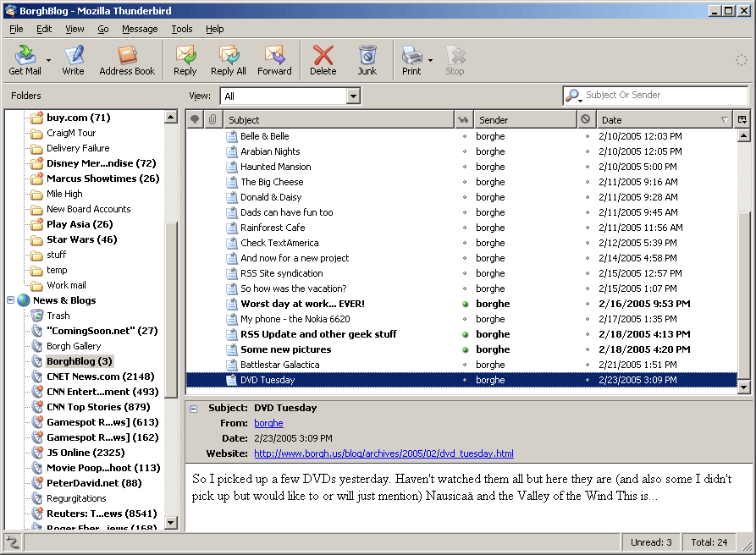Sort messages by Sender column
Image resolution: width=756 pixels, height=555 pixels.
(x=525, y=119)
